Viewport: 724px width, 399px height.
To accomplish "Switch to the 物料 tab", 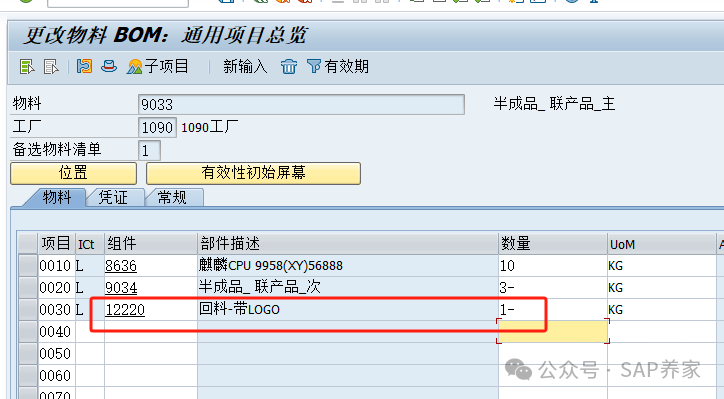I will pyautogui.click(x=56, y=198).
